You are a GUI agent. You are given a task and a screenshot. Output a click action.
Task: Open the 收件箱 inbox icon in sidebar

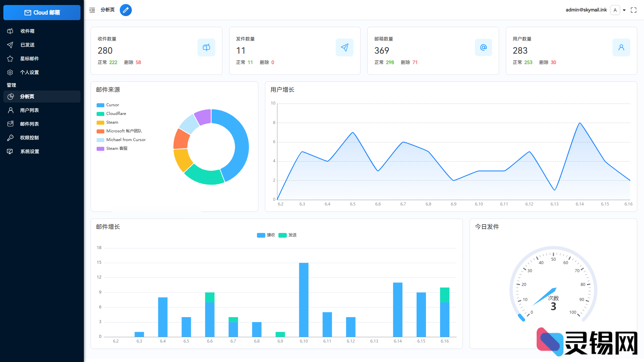pos(10,31)
